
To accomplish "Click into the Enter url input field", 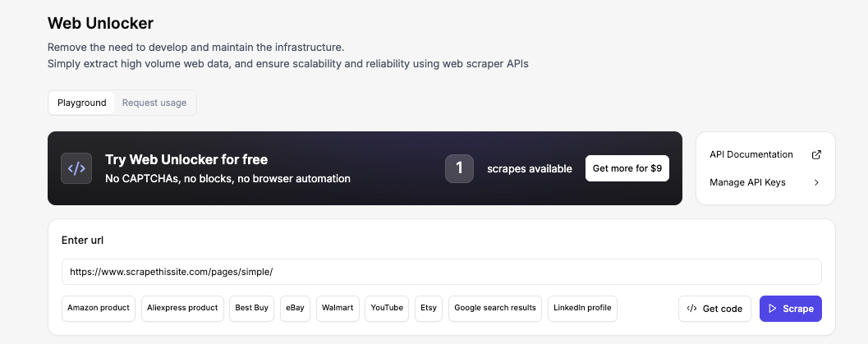I will pyautogui.click(x=441, y=272).
